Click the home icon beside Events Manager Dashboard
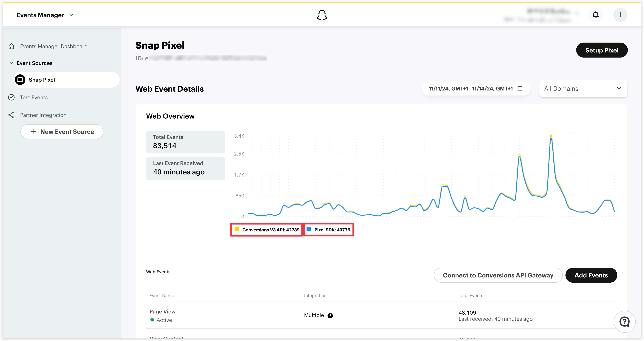Image resolution: width=644 pixels, height=341 pixels. 11,46
